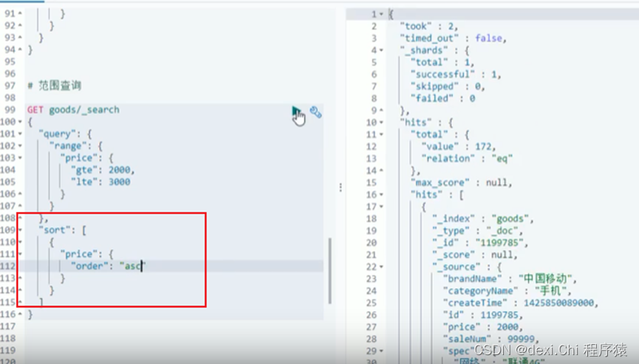
Task: Click "query": { on editor line 101
Action: click(65, 134)
